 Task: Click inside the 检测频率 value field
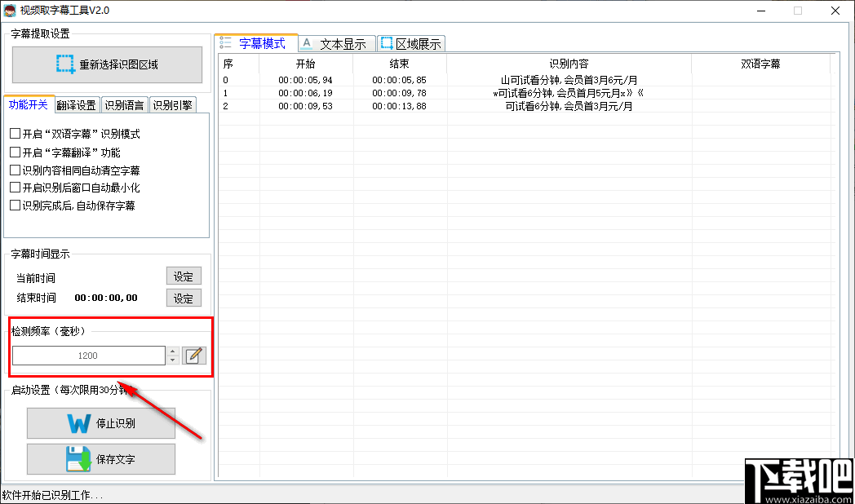point(90,355)
